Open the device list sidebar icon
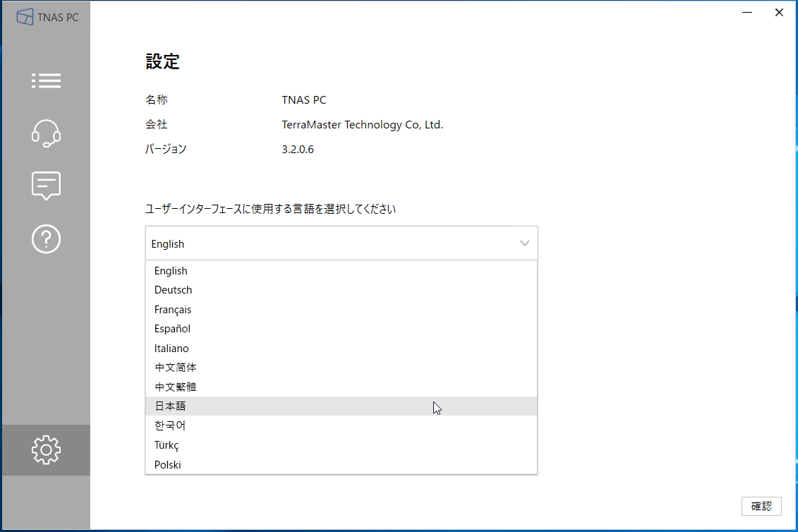 (x=46, y=80)
